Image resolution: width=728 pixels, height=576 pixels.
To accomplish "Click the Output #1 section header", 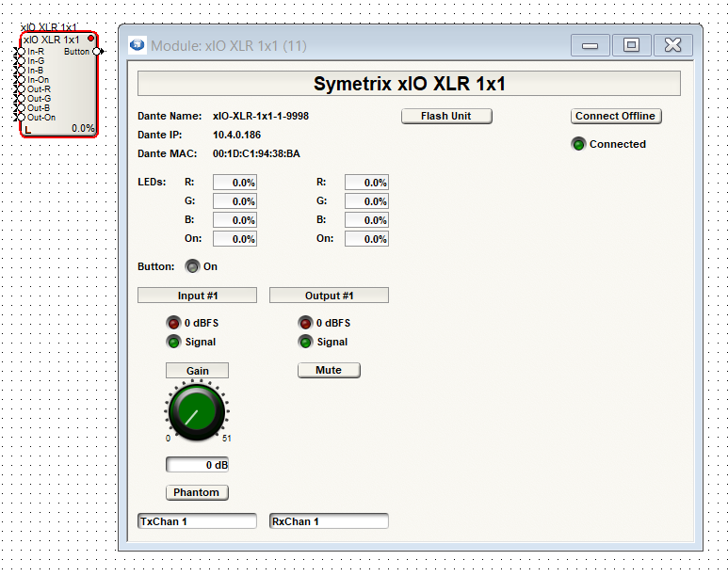I will 329,296.
